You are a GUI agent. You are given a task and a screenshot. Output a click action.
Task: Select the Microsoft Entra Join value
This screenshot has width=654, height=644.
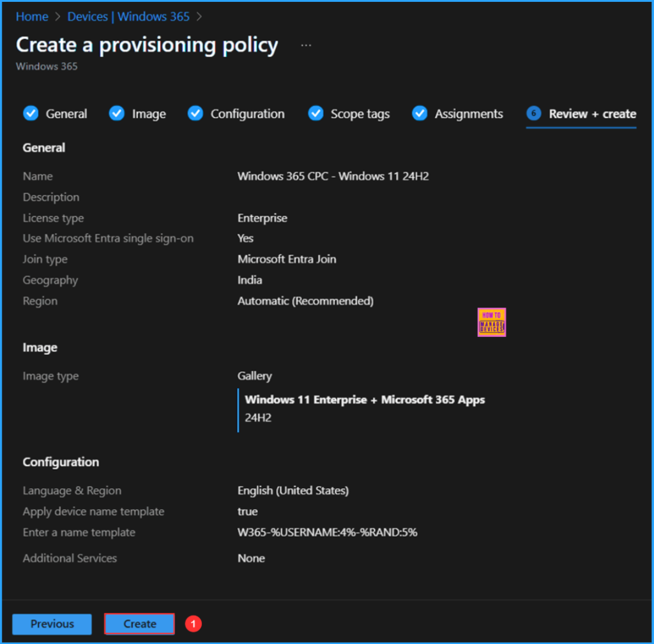point(287,259)
